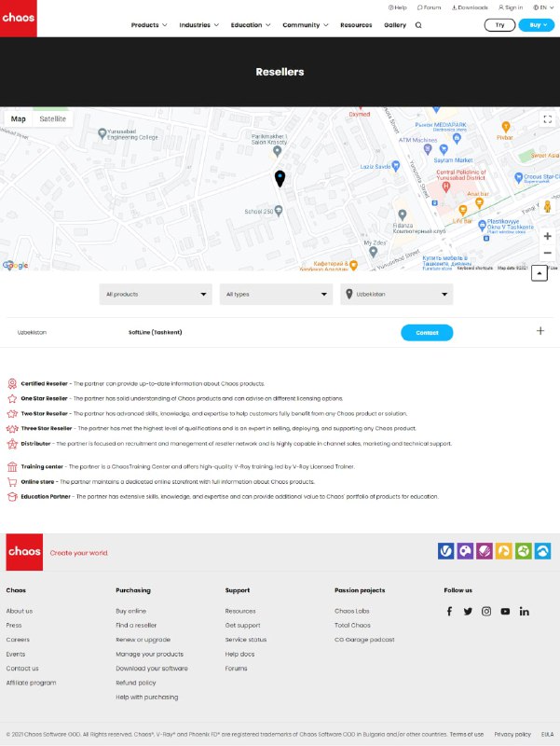Open the EULA link
Viewport: 560px width, 746px height.
tap(547, 734)
